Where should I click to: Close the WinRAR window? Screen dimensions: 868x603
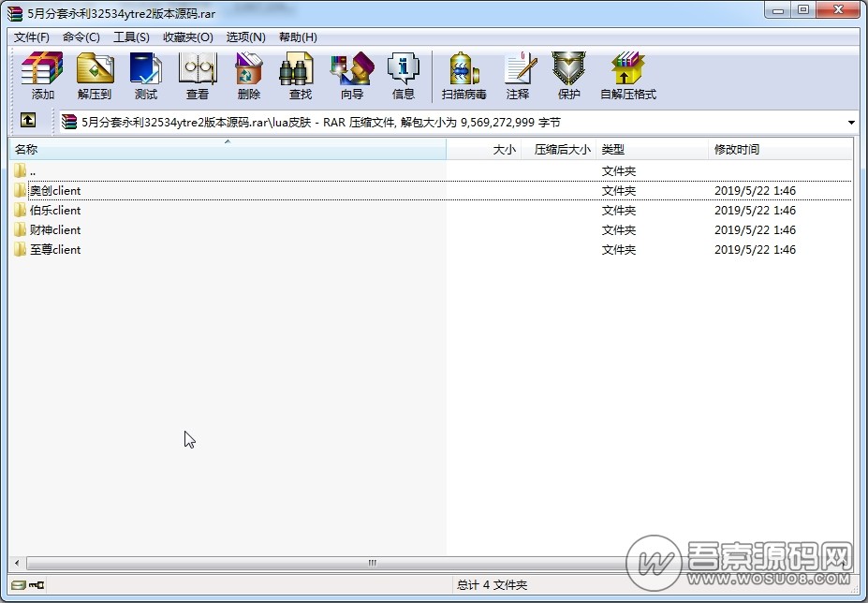838,10
